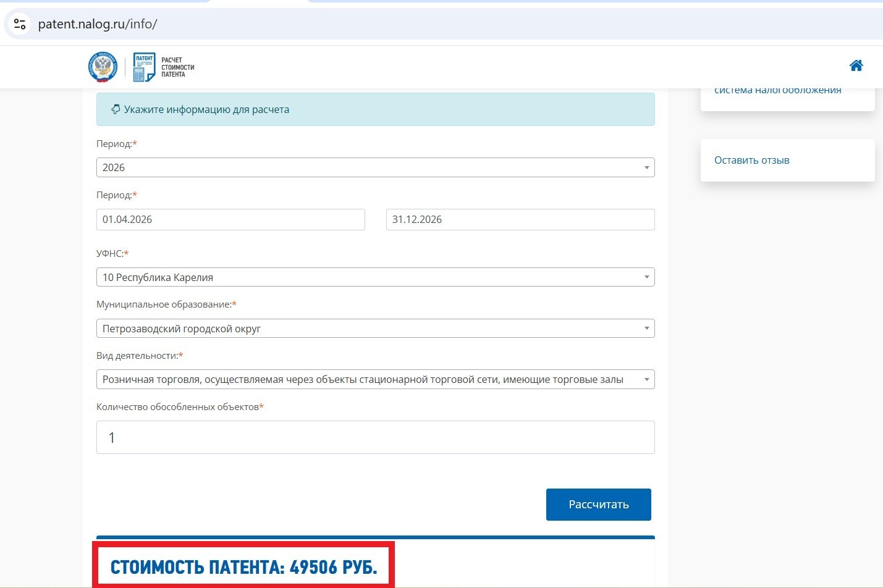
Task: Focus the Количество обособленных объектов input
Action: (x=375, y=437)
